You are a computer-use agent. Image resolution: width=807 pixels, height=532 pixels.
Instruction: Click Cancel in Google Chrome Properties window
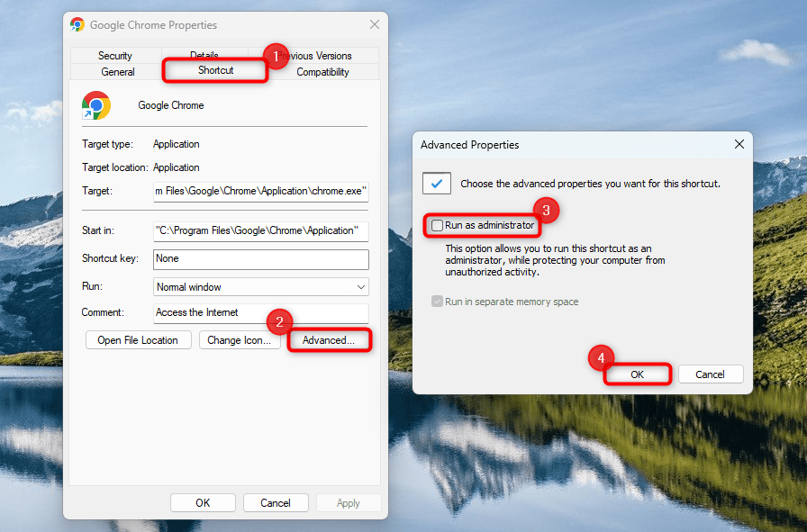coord(276,502)
